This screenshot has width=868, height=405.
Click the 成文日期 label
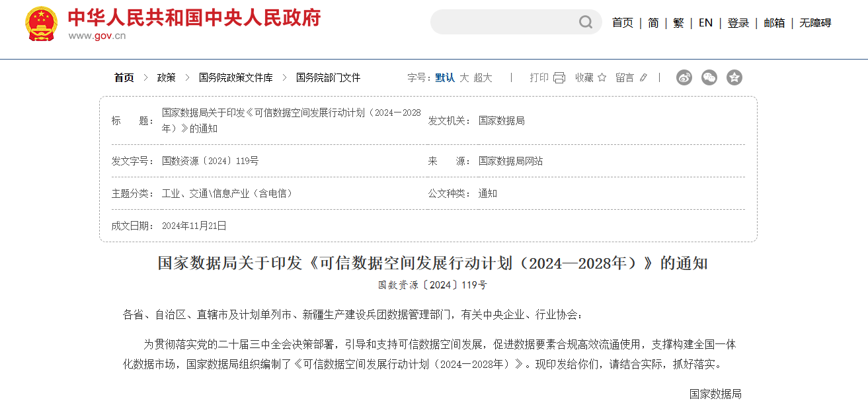click(132, 226)
